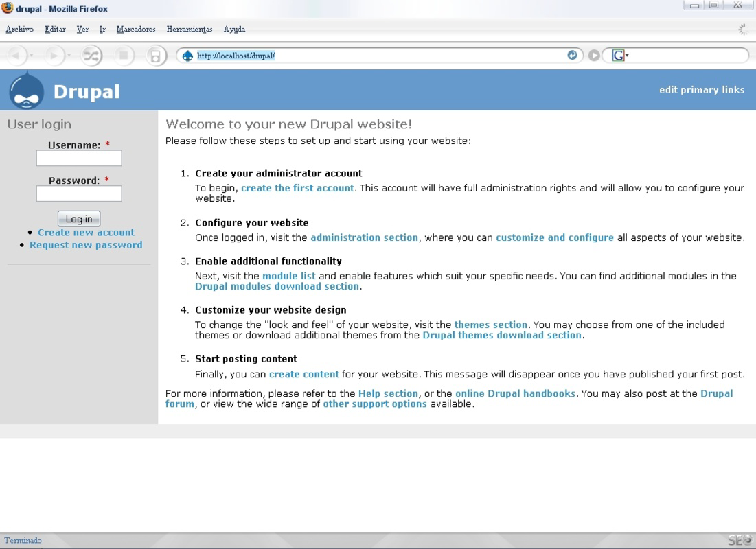This screenshot has width=756, height=549.
Task: Follow the create the first account link
Action: [297, 188]
